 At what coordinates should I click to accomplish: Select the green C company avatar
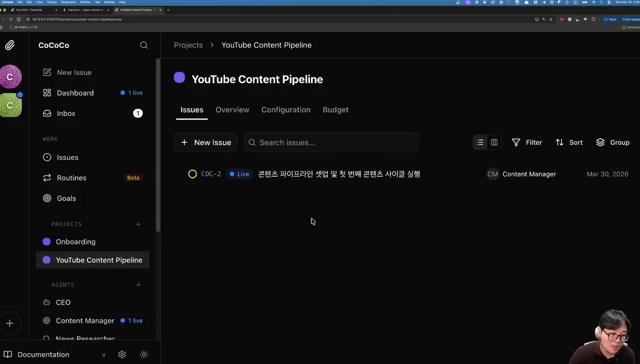10,105
